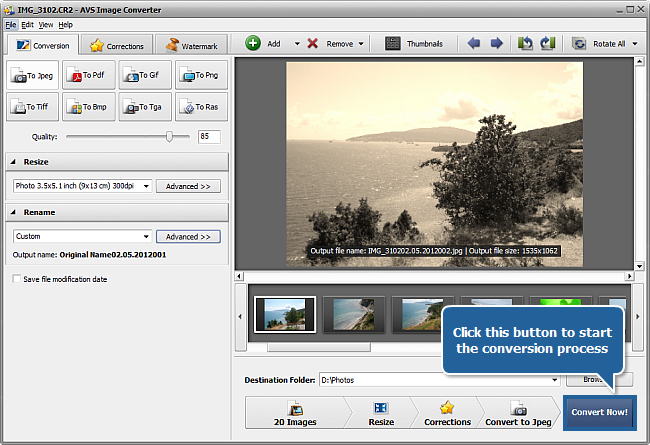This screenshot has width=650, height=445.
Task: Click filmstrip right scroll arrow
Action: (x=638, y=317)
